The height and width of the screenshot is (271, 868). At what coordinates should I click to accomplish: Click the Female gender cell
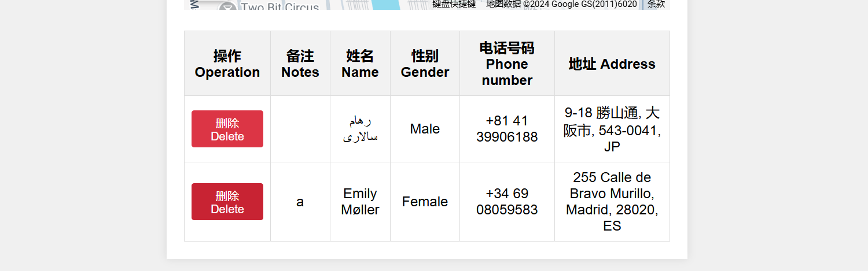425,202
